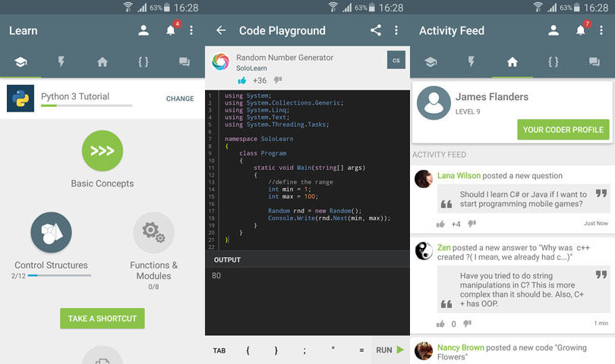Click the CS language badge
This screenshot has width=615, height=364.
click(x=396, y=60)
